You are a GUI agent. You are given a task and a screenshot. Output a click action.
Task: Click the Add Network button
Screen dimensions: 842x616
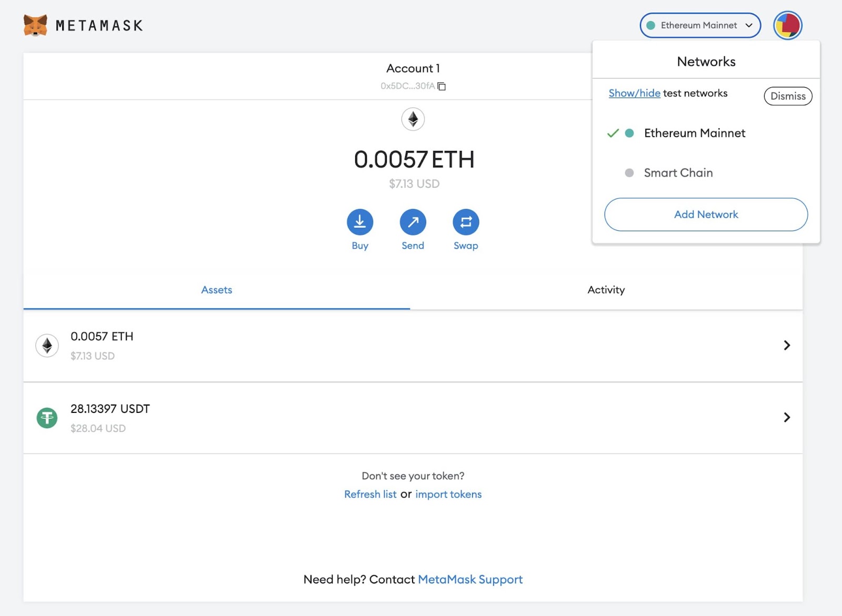[x=706, y=215]
